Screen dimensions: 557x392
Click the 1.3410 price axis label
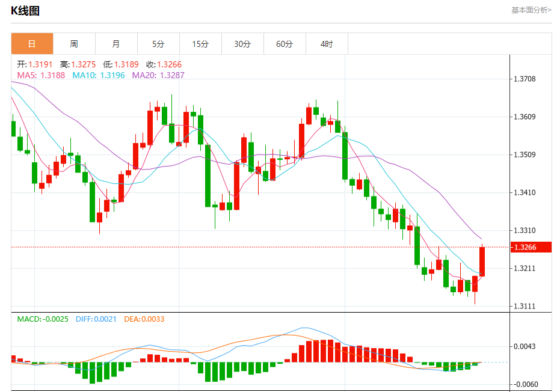tap(525, 192)
